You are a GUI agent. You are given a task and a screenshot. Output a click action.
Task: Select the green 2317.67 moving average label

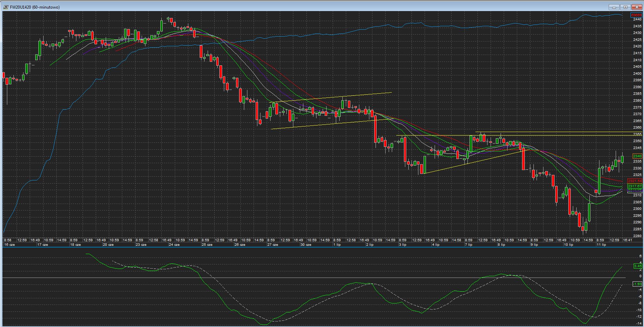click(x=635, y=186)
